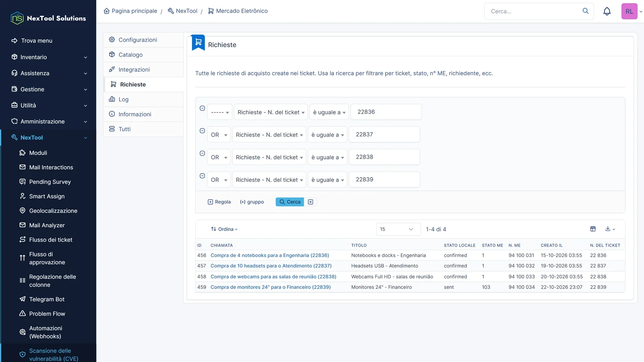This screenshot has width=644, height=362.
Task: Open Smart Assign in the sidebar
Action: (x=47, y=196)
